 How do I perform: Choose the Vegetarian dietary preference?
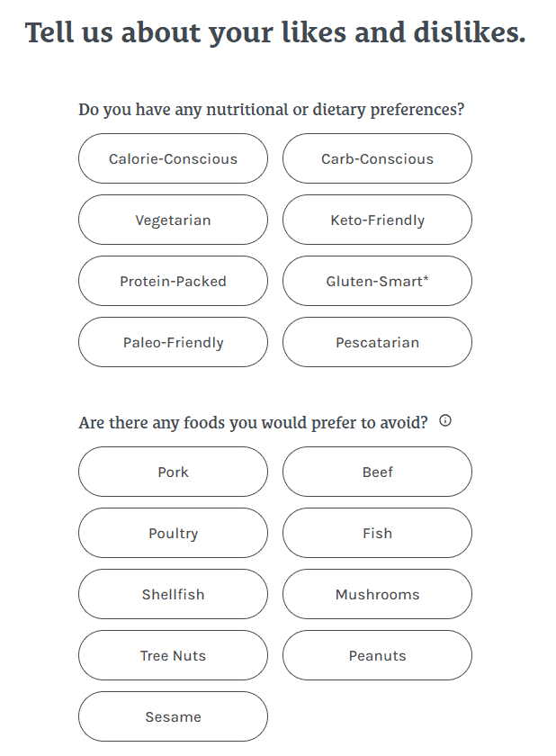pos(173,220)
